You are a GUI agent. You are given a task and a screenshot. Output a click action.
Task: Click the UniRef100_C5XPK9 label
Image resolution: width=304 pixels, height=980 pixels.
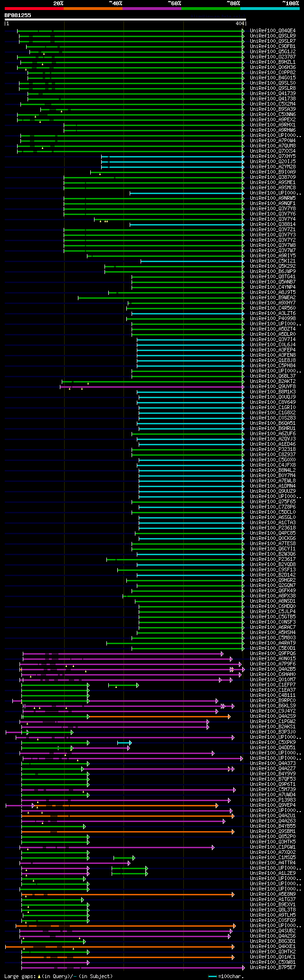pos(273,743)
